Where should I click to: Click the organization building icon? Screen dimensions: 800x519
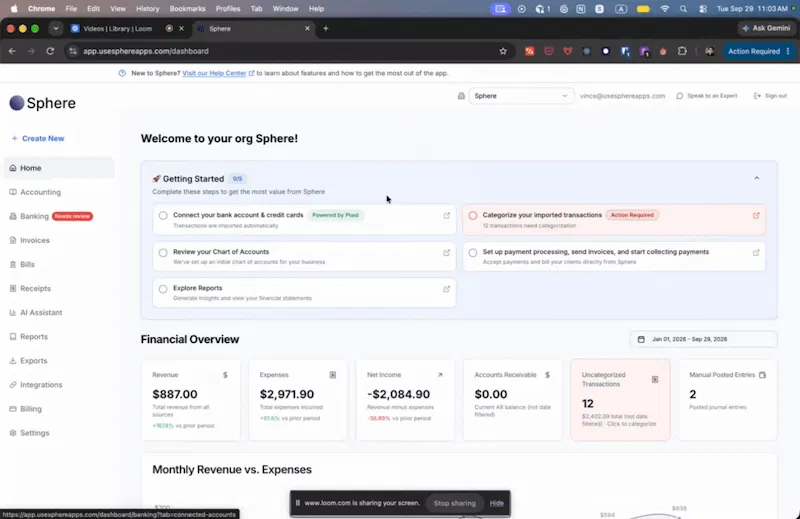[461, 96]
